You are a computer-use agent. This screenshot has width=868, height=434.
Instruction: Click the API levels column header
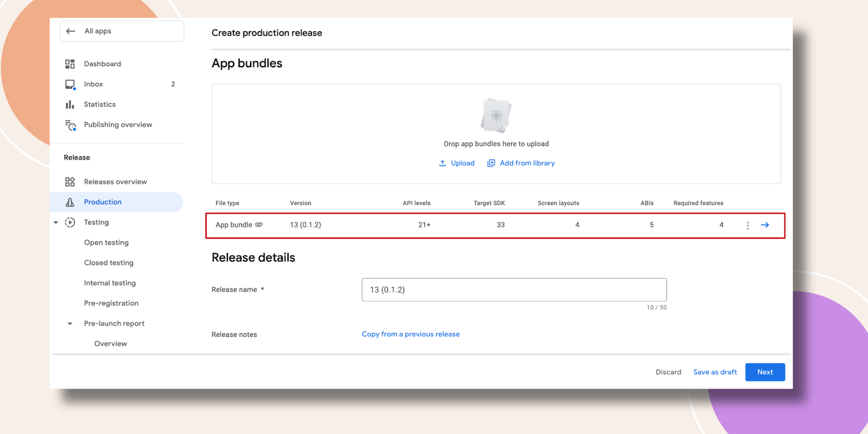tap(417, 203)
